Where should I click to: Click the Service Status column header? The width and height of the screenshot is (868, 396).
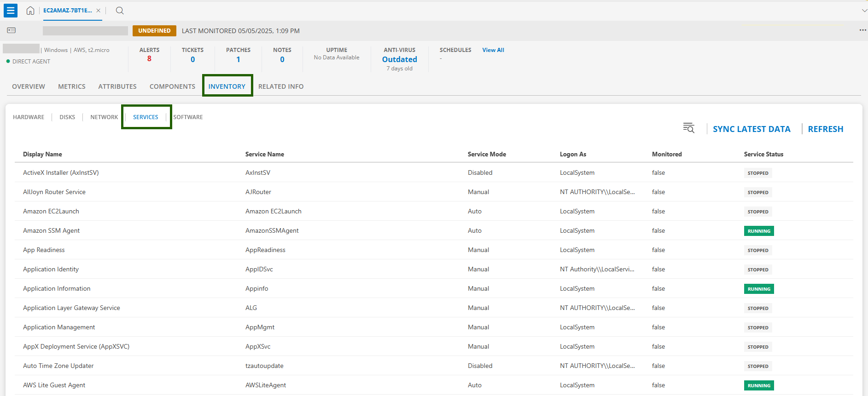point(763,154)
